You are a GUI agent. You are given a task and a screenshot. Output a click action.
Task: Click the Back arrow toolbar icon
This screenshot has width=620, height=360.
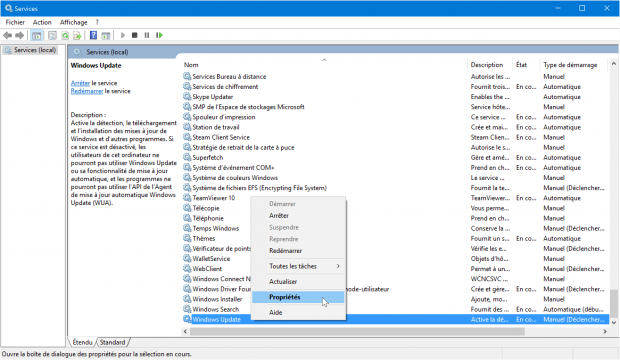(7, 35)
